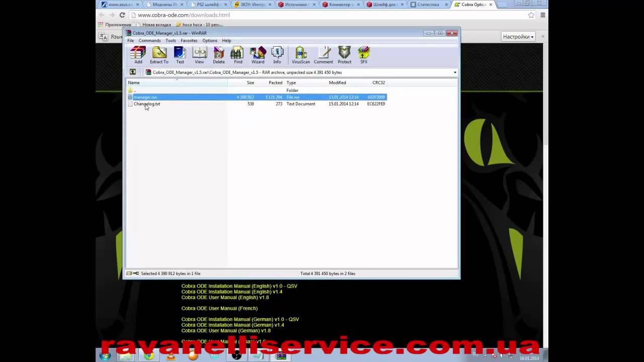Open the View tool in WinRAR
The image size is (644, 362).
tap(199, 55)
